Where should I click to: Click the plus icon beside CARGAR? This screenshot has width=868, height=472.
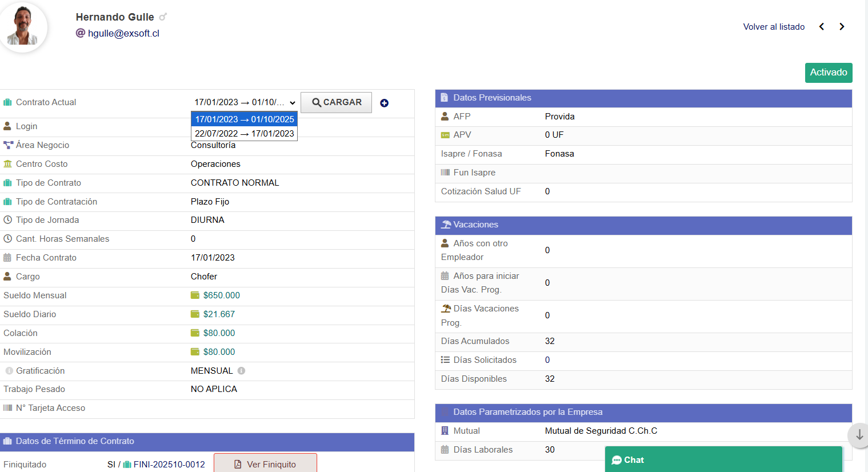coord(384,103)
